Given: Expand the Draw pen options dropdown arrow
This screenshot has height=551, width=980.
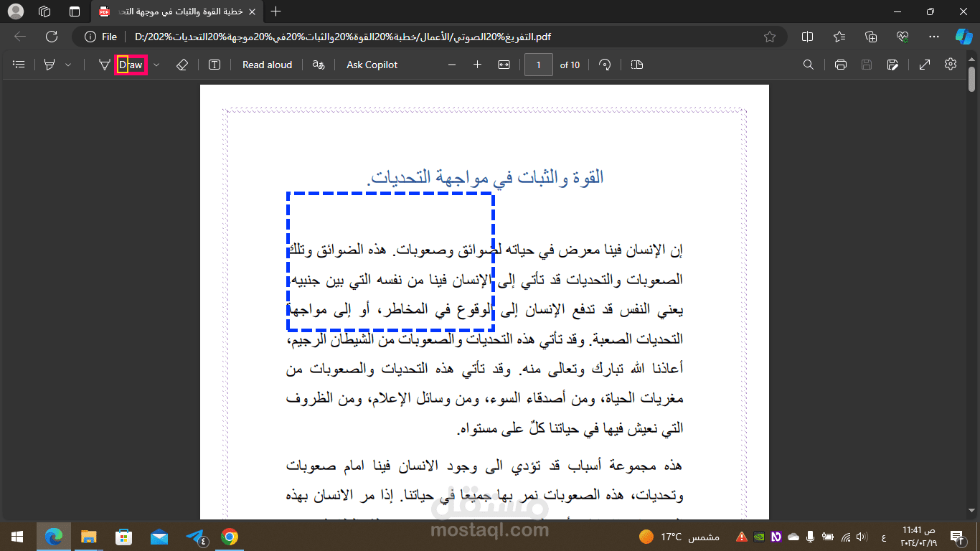Looking at the screenshot, I should click(156, 65).
